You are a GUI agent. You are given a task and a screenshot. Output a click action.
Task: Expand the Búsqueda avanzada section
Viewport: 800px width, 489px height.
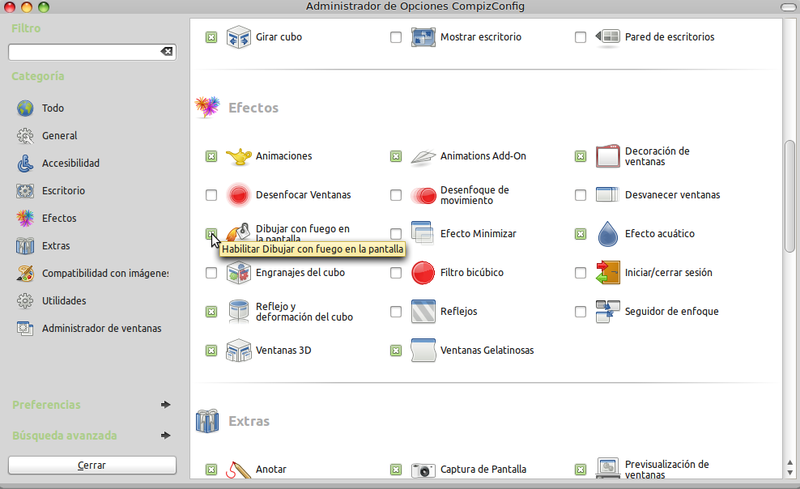click(x=165, y=435)
